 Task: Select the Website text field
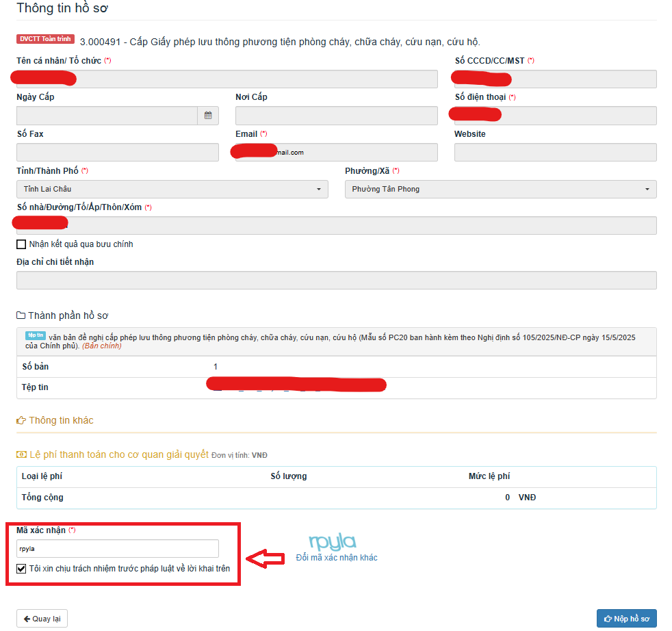(x=555, y=153)
